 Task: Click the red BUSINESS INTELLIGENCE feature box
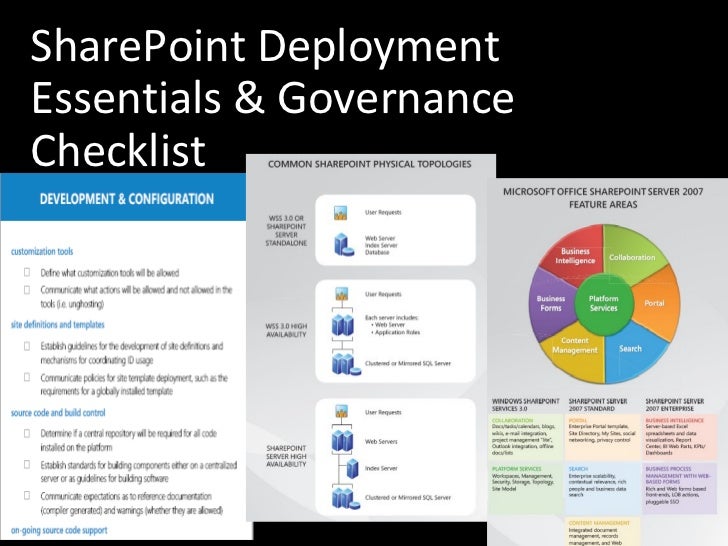tap(680, 436)
